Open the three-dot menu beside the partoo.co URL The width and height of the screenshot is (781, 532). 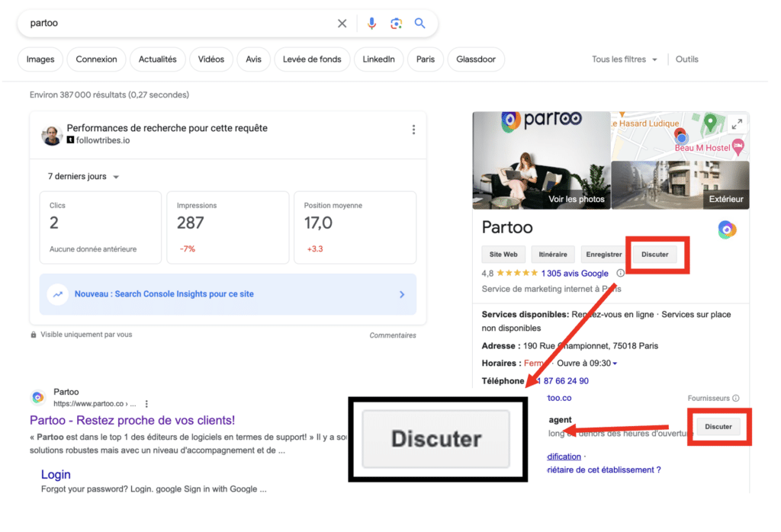click(146, 404)
